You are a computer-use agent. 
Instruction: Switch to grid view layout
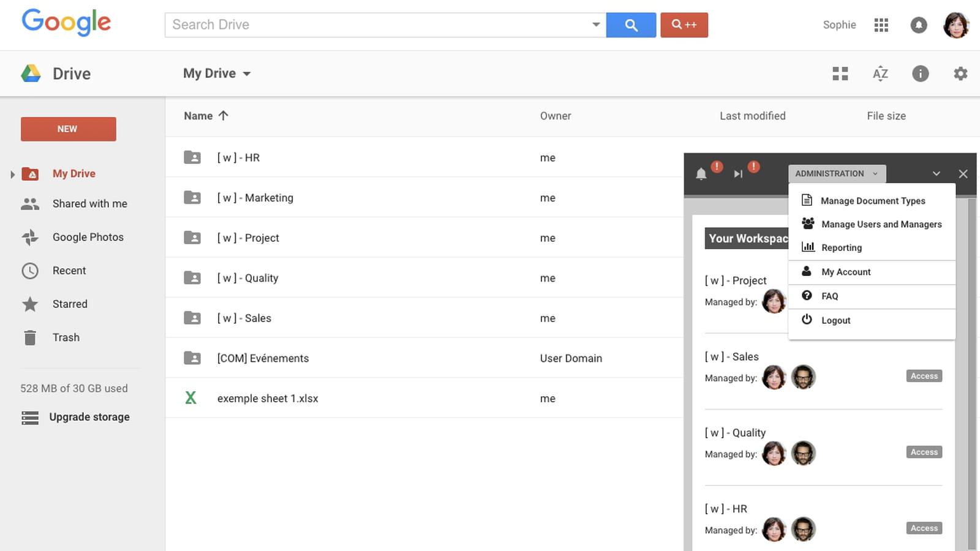[x=840, y=74]
